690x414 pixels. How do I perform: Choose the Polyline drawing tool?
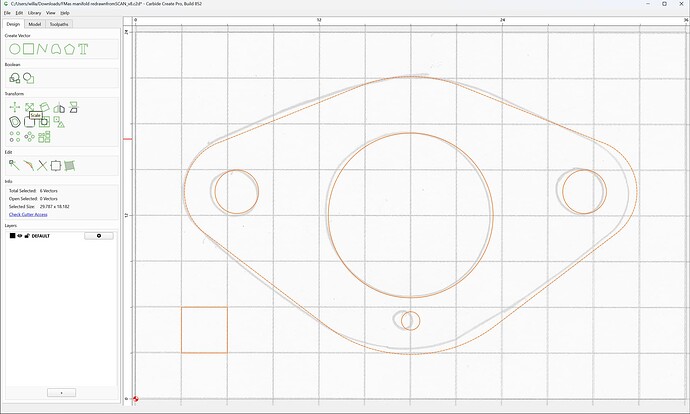click(42, 49)
